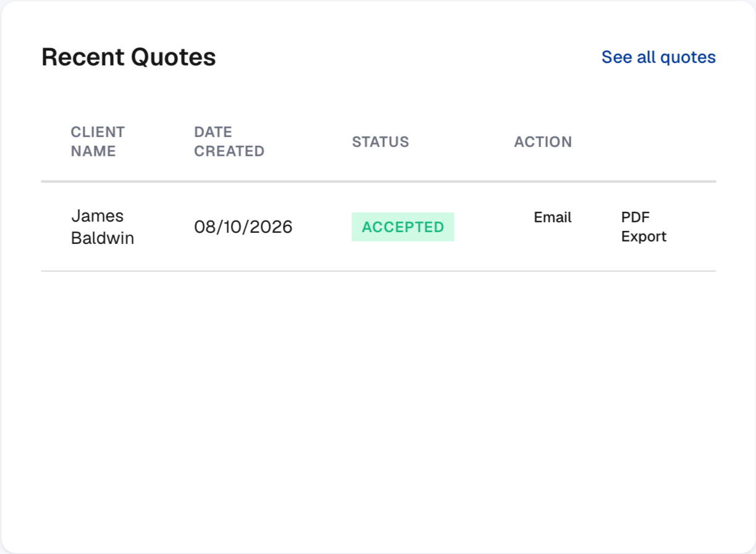
Task: Click the word Export under PDF
Action: click(x=644, y=237)
